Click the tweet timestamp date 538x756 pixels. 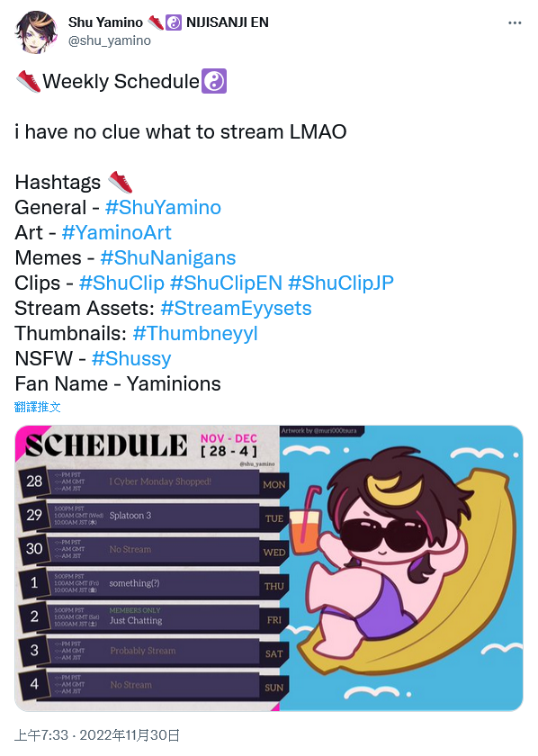(x=97, y=734)
